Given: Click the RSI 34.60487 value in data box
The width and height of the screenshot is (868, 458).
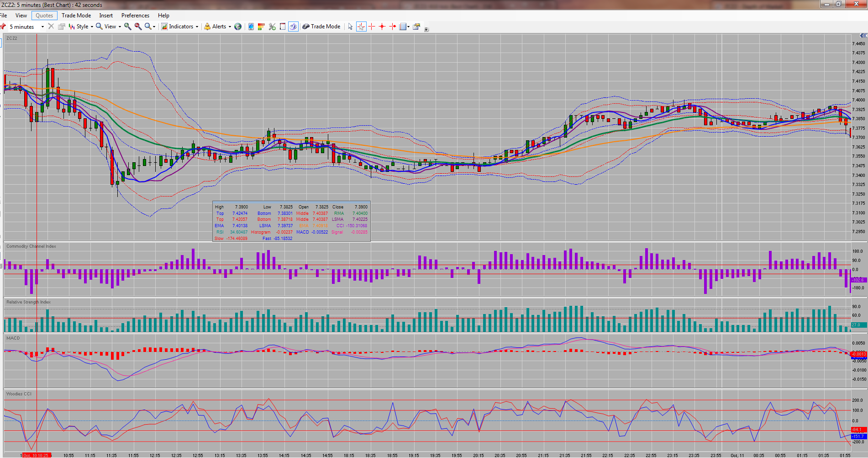Looking at the screenshot, I should tap(239, 232).
